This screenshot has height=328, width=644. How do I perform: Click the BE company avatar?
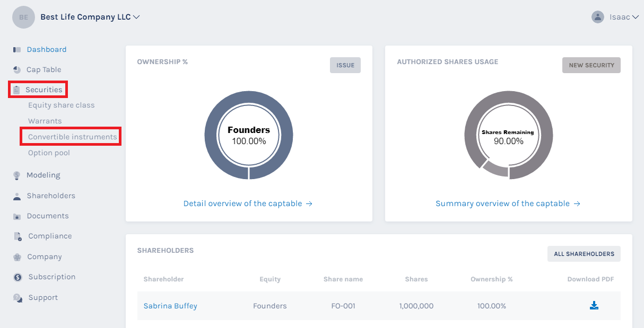point(23,17)
